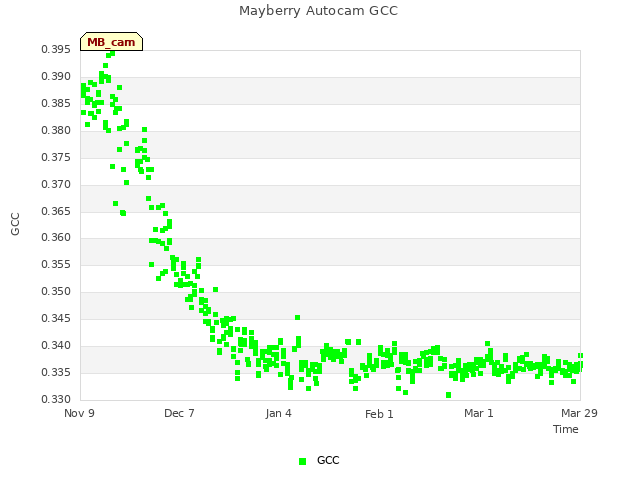Click the MB_cam label tag
The height and width of the screenshot is (480, 640).
111,42
